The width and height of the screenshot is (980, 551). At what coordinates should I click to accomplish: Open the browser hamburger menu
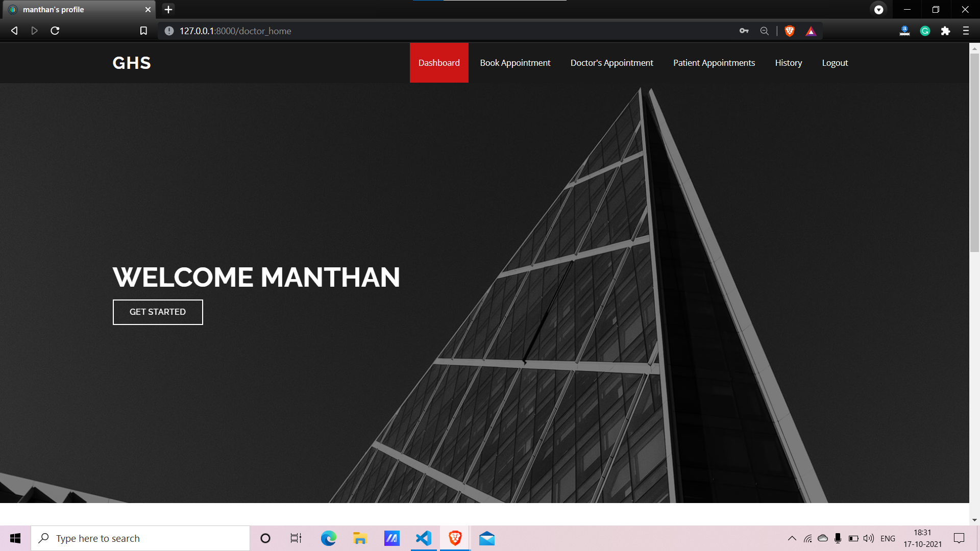coord(966,31)
